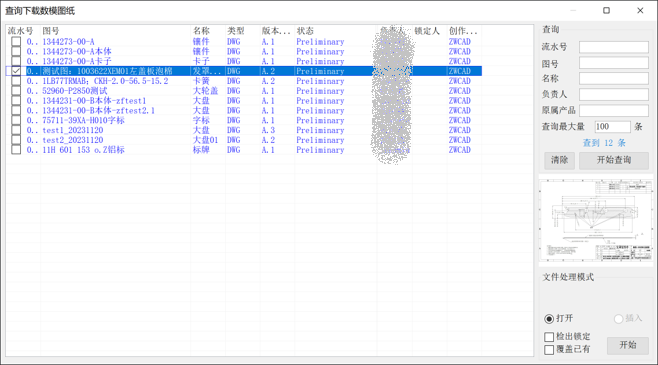This screenshot has width=658, height=365.
Task: Check the 1344231-00-B本体-zftest1 row box
Action: point(16,101)
